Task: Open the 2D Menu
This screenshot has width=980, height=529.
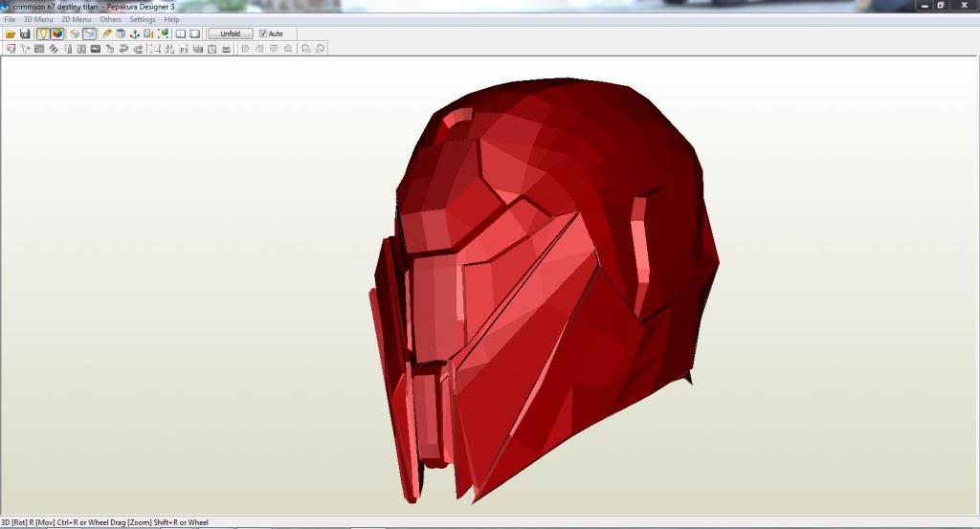Action: click(77, 19)
